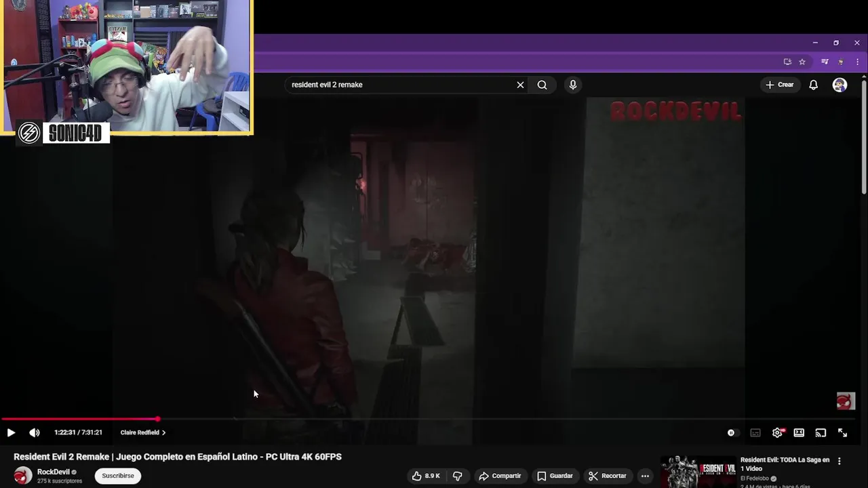Open the RockDevil channel avatar
Screen dimensions: 868x488
coord(23,476)
